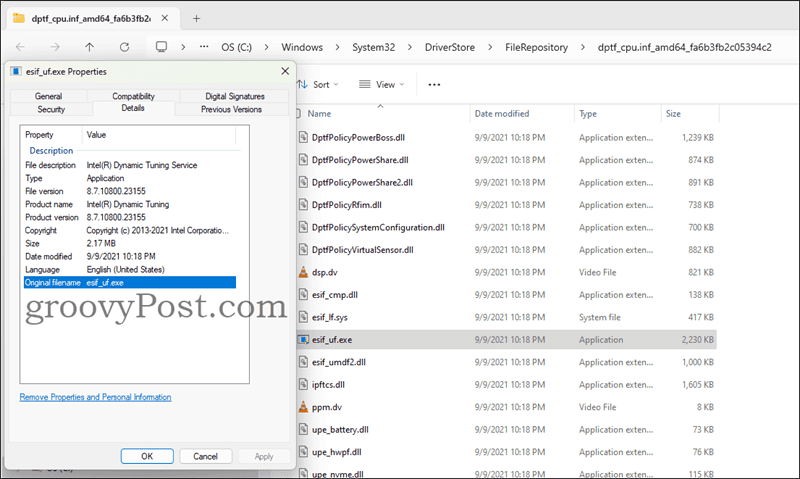This screenshot has height=479, width=800.
Task: Close the esif_uf.exe Properties dialog
Action: (285, 71)
